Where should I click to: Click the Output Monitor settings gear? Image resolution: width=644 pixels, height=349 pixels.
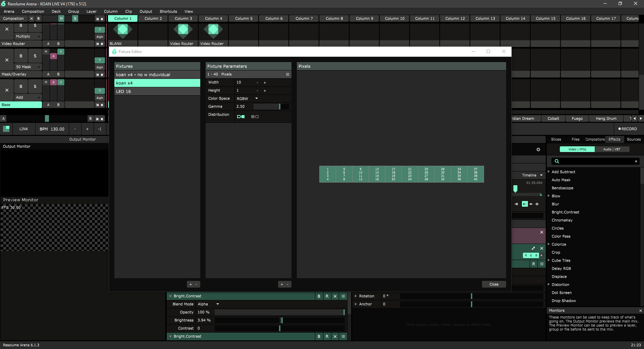(x=538, y=150)
